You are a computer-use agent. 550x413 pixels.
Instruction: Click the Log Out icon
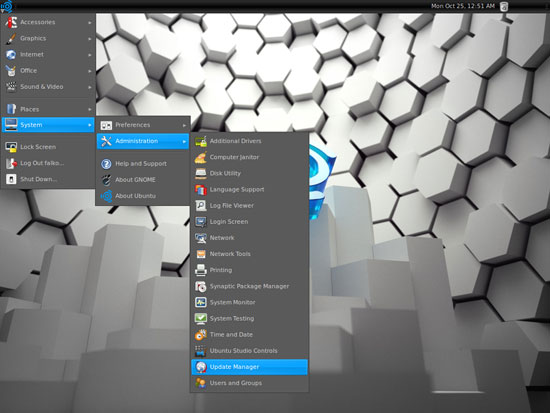pyautogui.click(x=11, y=163)
